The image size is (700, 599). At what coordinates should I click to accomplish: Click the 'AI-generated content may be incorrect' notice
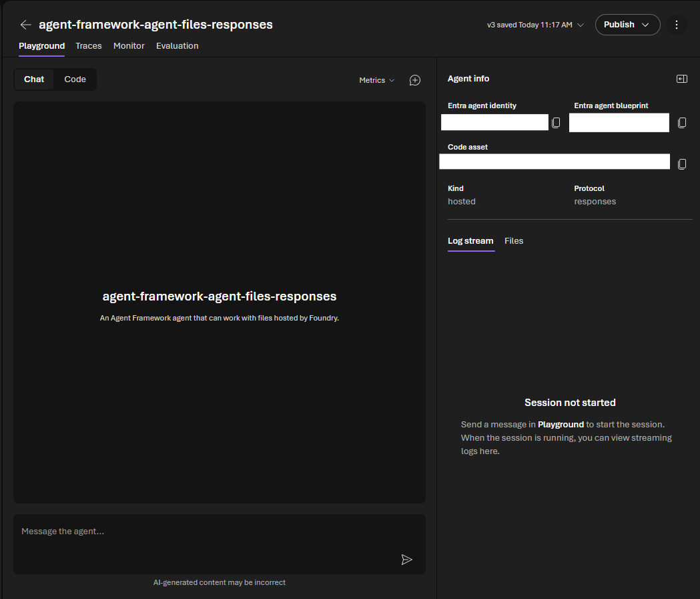219,582
